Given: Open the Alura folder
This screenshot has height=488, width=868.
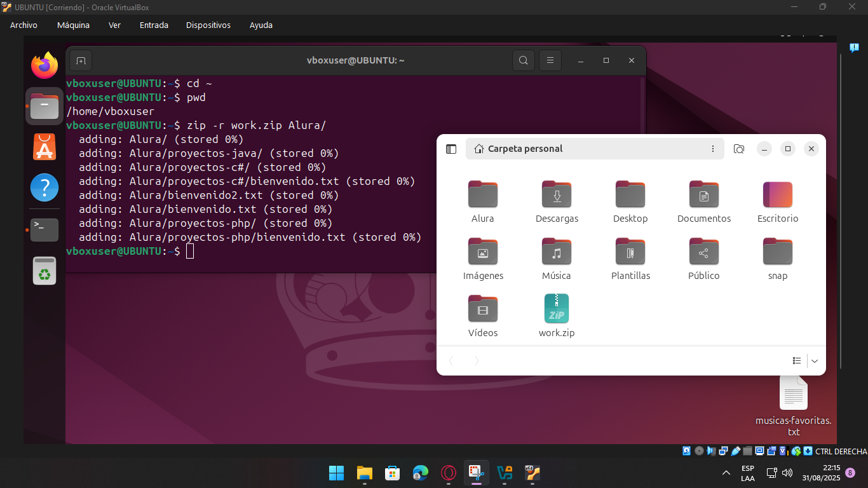Looking at the screenshot, I should pyautogui.click(x=483, y=202).
